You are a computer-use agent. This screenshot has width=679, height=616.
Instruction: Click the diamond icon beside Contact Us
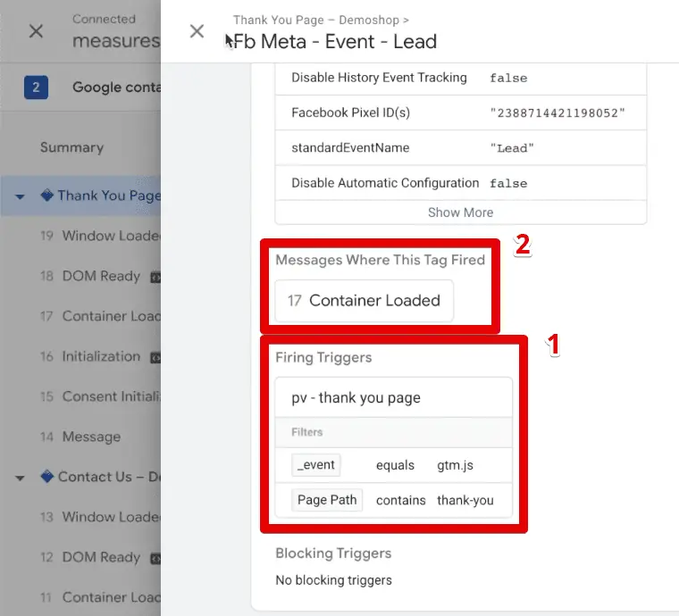[46, 477]
